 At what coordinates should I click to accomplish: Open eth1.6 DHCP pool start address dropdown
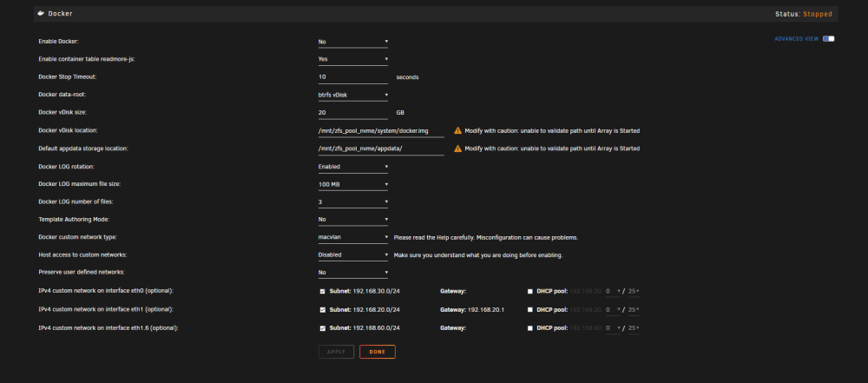613,328
